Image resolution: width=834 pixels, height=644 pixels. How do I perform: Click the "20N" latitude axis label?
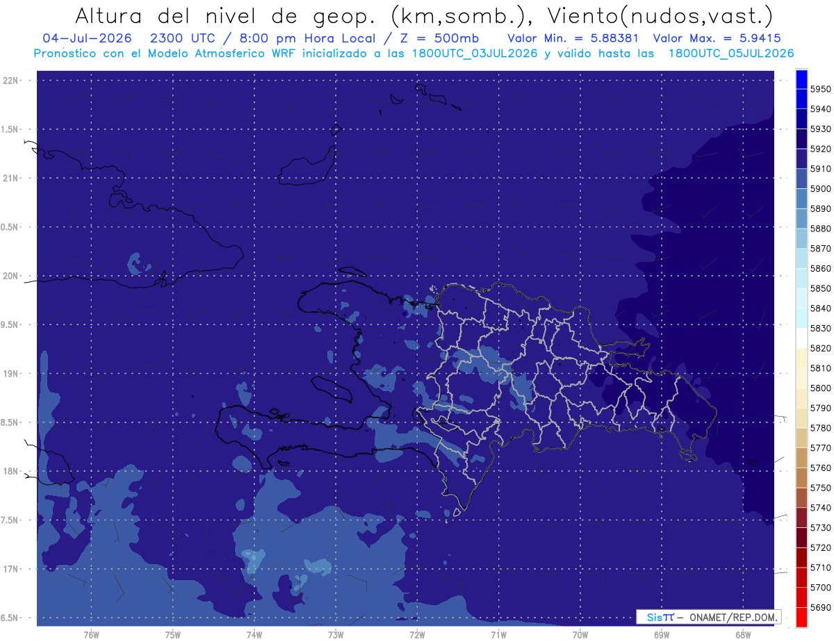10,276
